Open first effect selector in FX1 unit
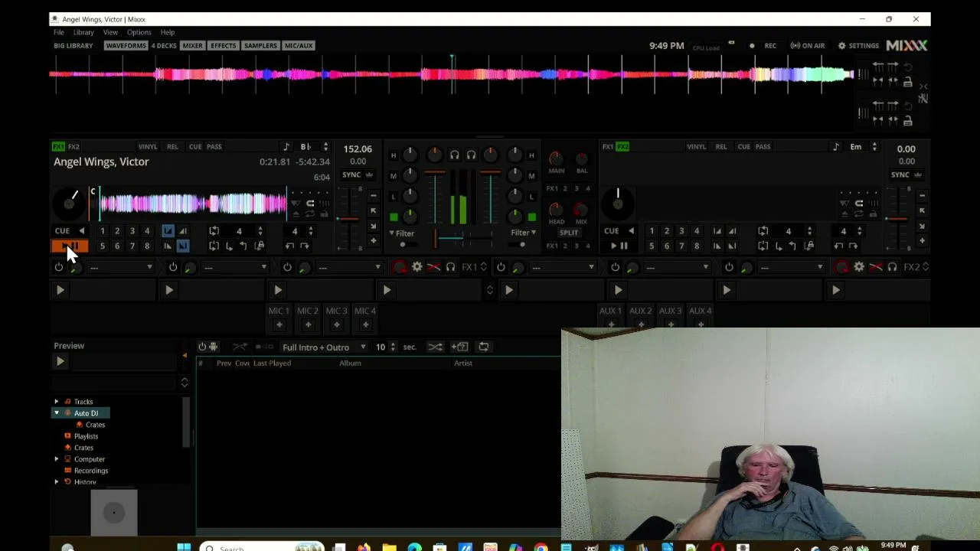This screenshot has width=980, height=551. tap(121, 267)
